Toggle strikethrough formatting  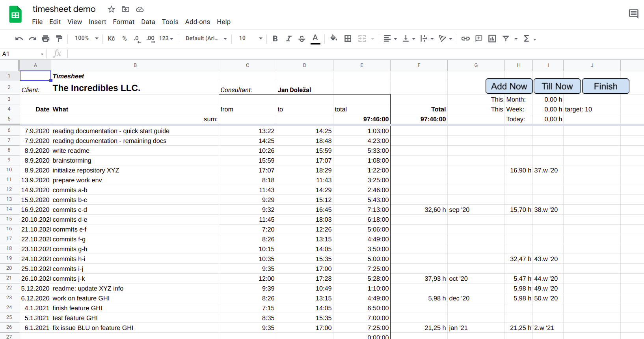[302, 39]
